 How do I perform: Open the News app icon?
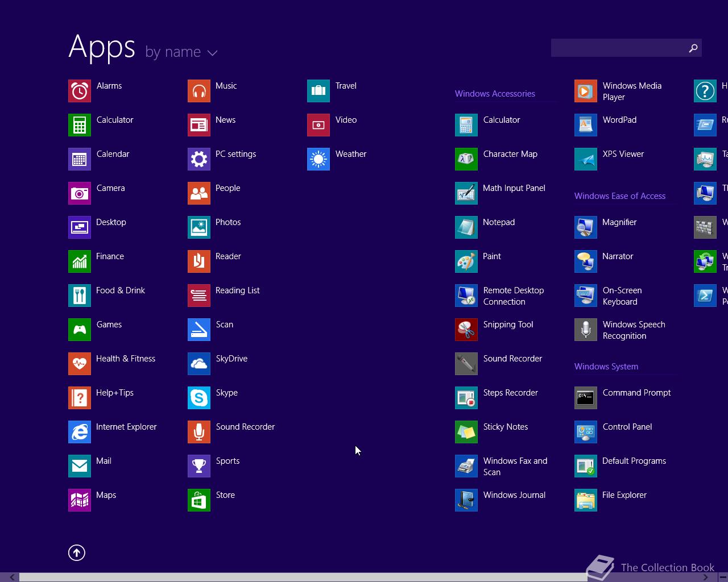(199, 125)
